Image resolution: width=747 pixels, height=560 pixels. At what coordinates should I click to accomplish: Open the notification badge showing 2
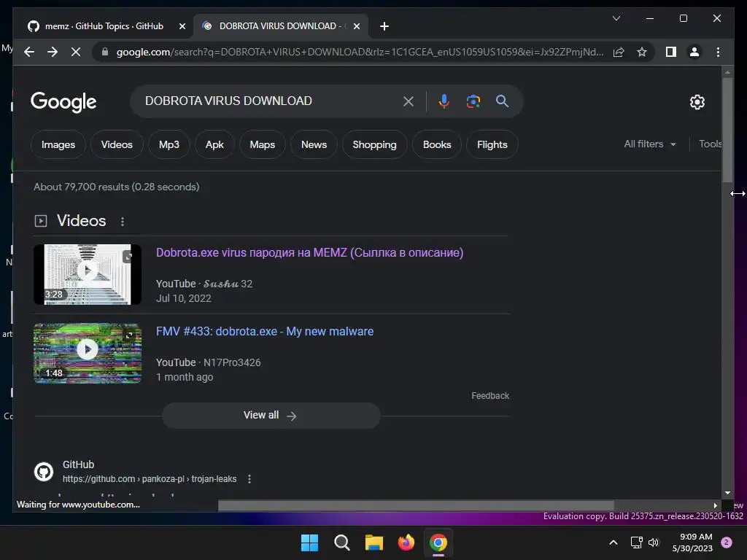pyautogui.click(x=727, y=542)
